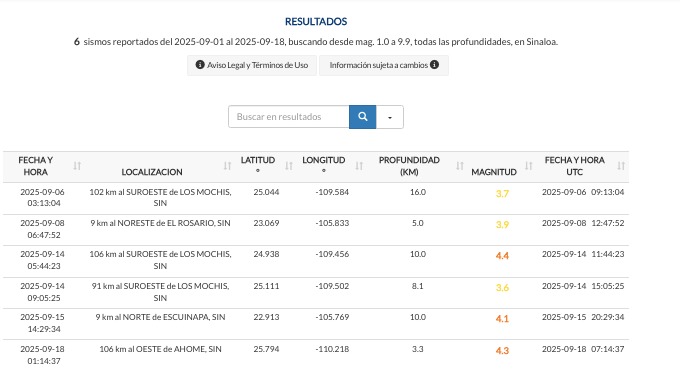Click UTC time '2025-09-14 15:05:25'
Screen dimensions: 680x384
[583, 286]
